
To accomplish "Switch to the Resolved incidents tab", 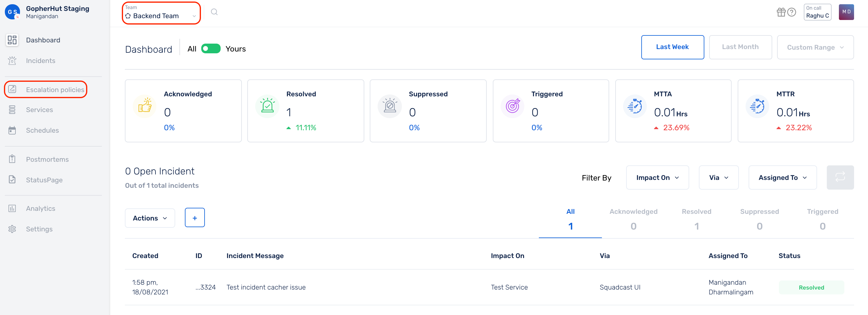I will (x=696, y=219).
